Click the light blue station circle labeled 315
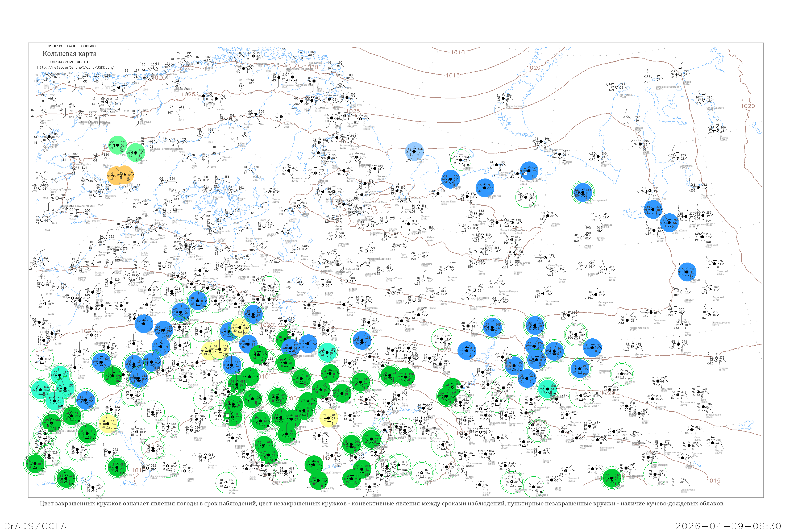798x532 pixels. (x=414, y=151)
